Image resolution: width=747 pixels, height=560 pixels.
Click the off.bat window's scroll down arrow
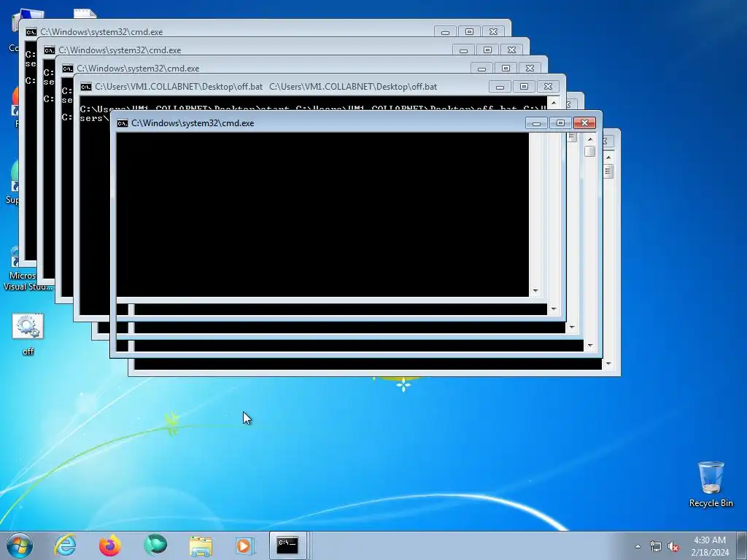click(554, 309)
